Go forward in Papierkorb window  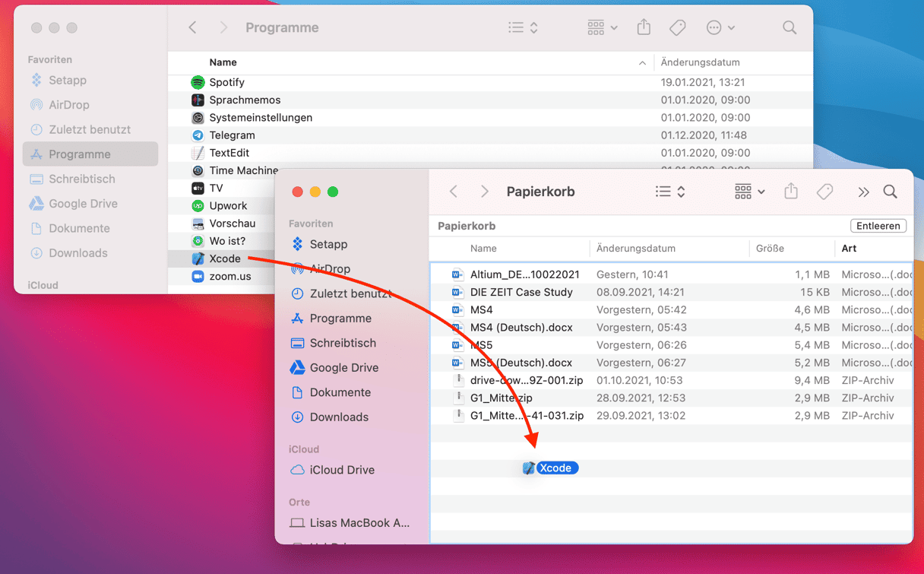coord(484,192)
